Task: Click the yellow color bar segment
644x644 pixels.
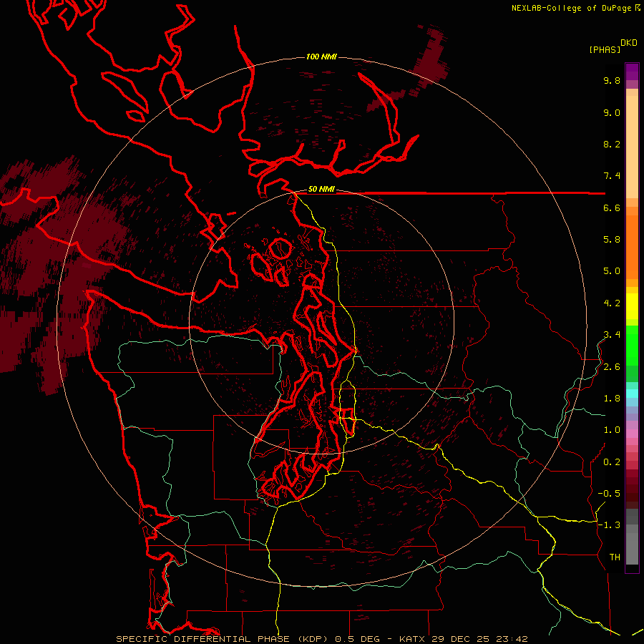Action: 632,306
